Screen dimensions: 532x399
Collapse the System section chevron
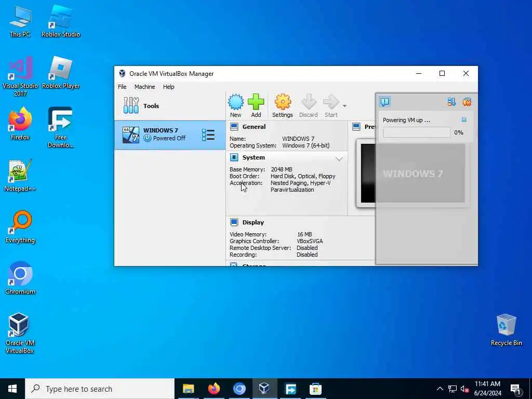tap(339, 159)
